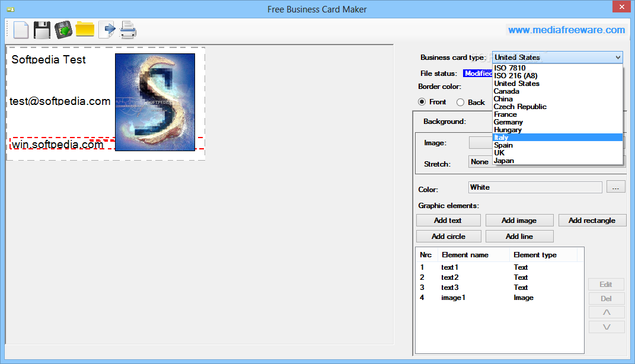The width and height of the screenshot is (635, 364).
Task: Select France card type
Action: point(558,114)
